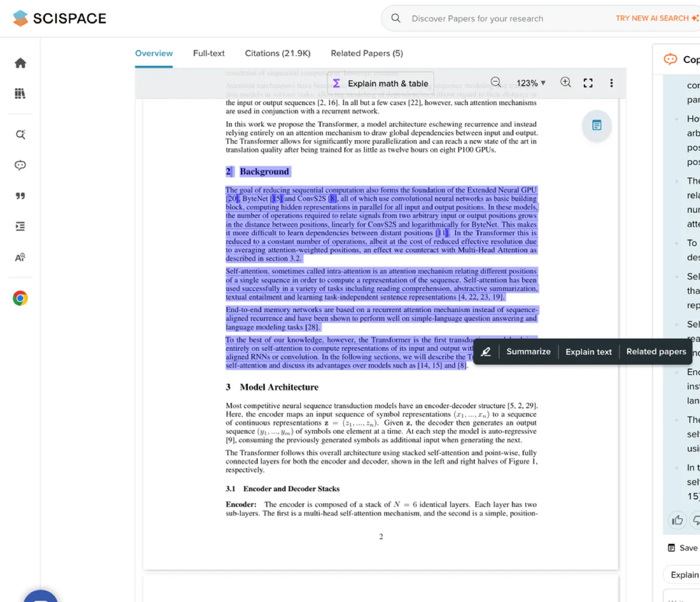Click Summarize in the selection popup
Image resolution: width=700 pixels, height=602 pixels.
coord(528,351)
